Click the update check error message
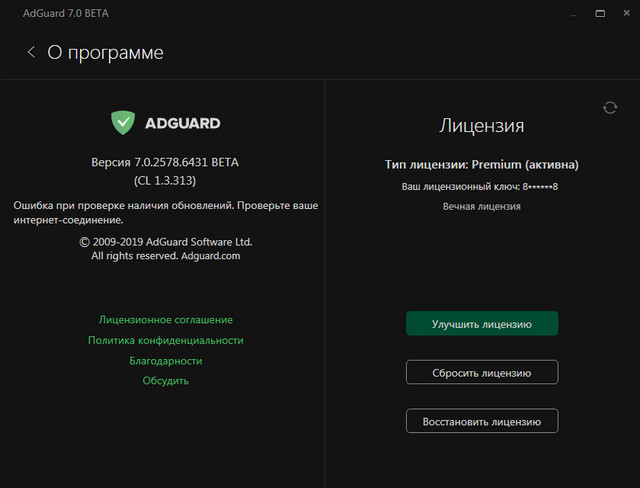Viewport: 640px width, 488px height. pos(165,212)
